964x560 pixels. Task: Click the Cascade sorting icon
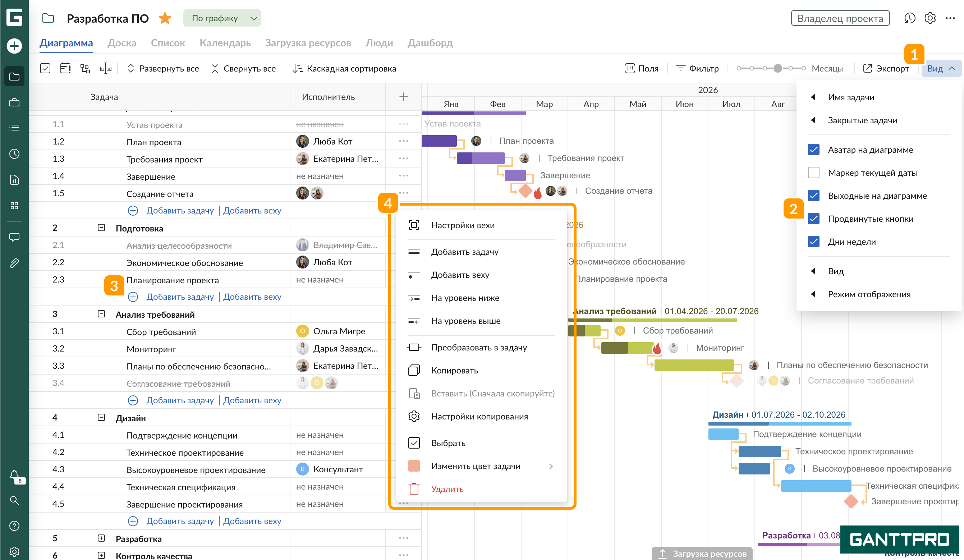tap(297, 68)
